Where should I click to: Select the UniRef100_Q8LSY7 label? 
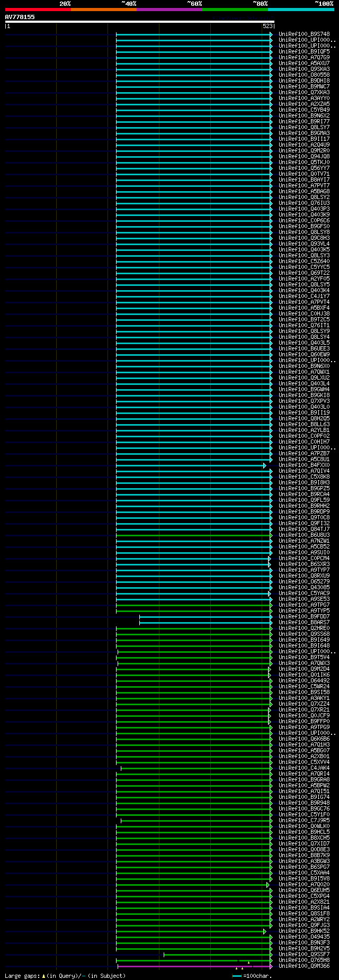coord(304,128)
